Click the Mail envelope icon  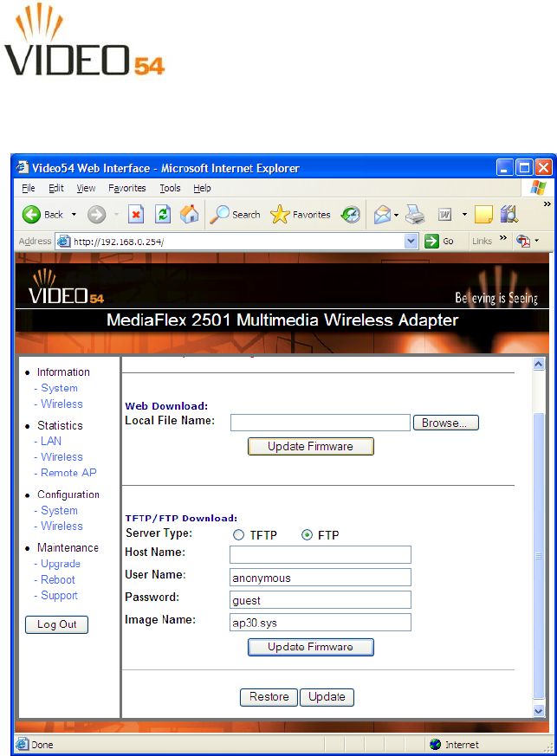point(382,215)
